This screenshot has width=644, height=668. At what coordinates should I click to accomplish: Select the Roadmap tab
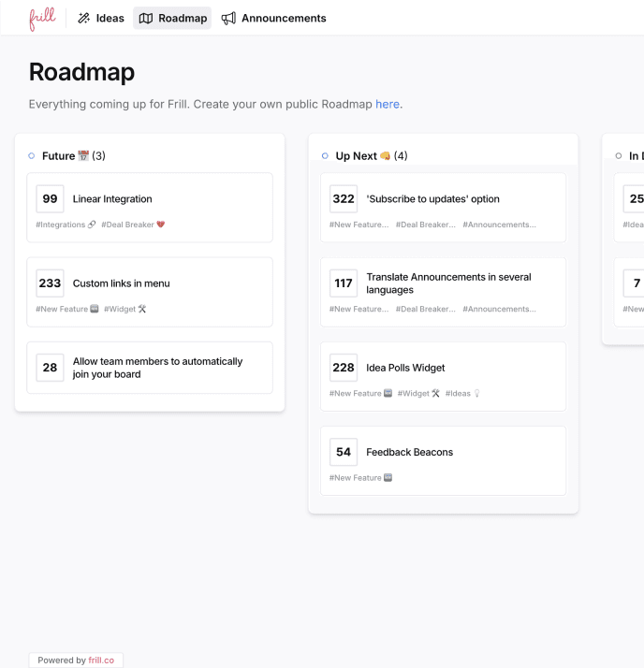[x=172, y=19]
